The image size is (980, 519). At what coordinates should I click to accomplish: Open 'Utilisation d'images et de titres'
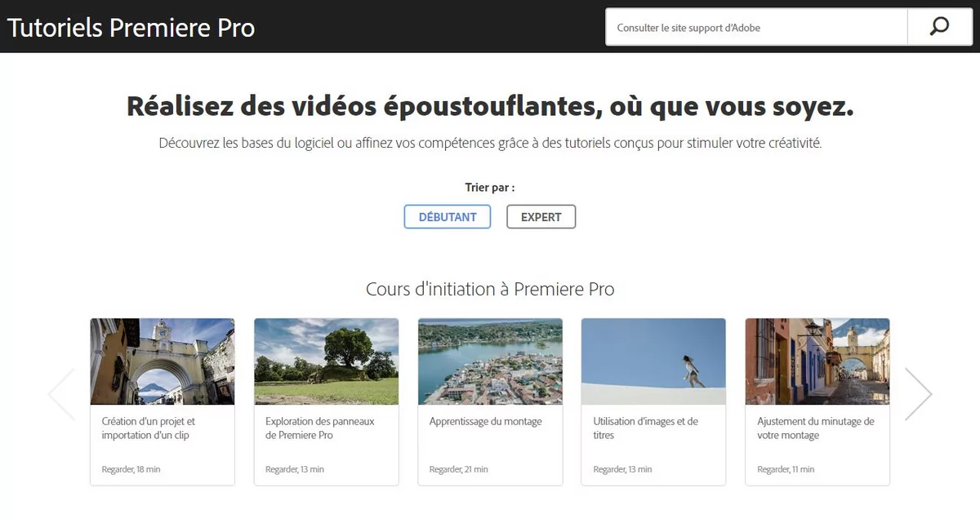pyautogui.click(x=646, y=428)
